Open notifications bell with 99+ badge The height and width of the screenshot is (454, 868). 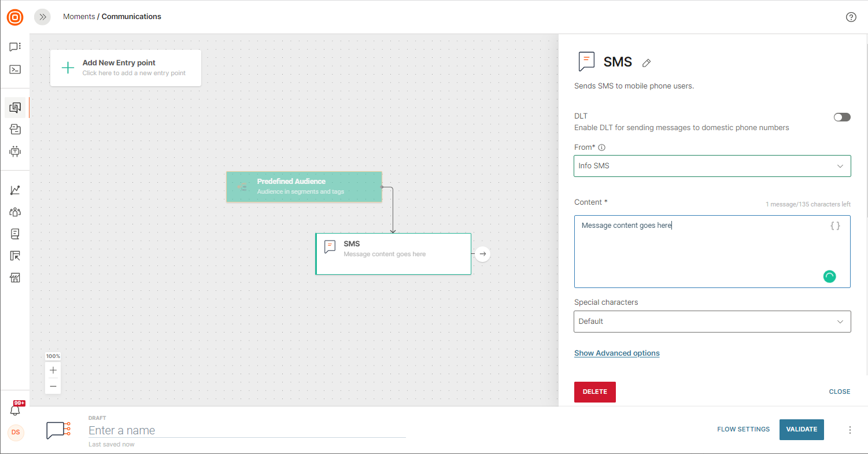[x=16, y=409]
